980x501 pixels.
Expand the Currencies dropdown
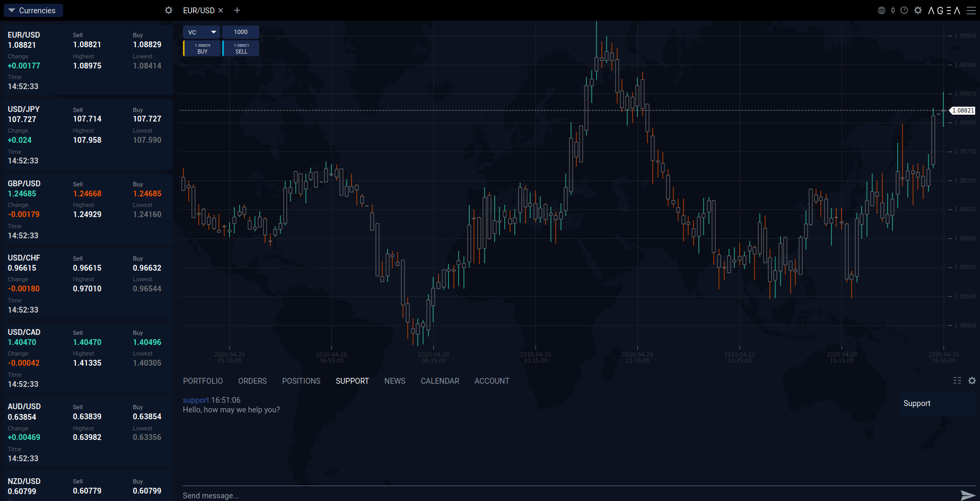(x=33, y=11)
